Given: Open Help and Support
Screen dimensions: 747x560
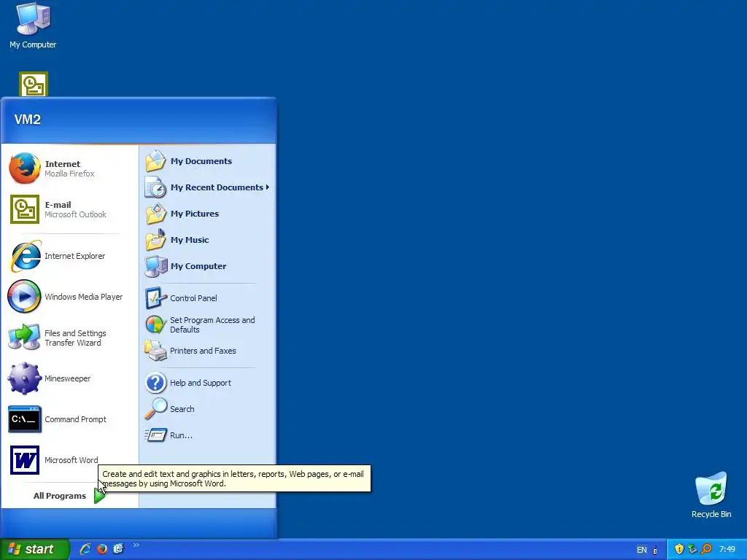Looking at the screenshot, I should [207, 383].
